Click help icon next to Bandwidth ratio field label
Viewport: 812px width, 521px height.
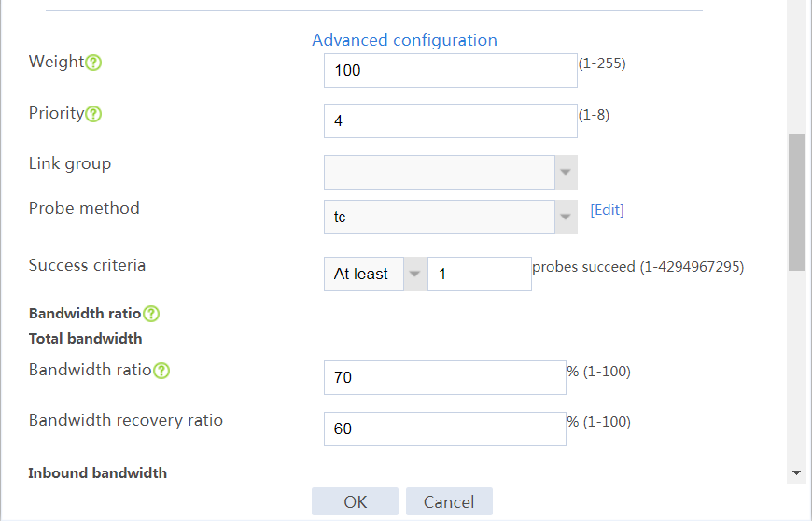tap(161, 371)
